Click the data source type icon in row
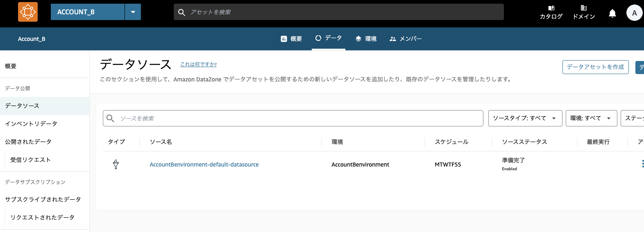Viewport: 644px width, 232px height. coord(116,164)
